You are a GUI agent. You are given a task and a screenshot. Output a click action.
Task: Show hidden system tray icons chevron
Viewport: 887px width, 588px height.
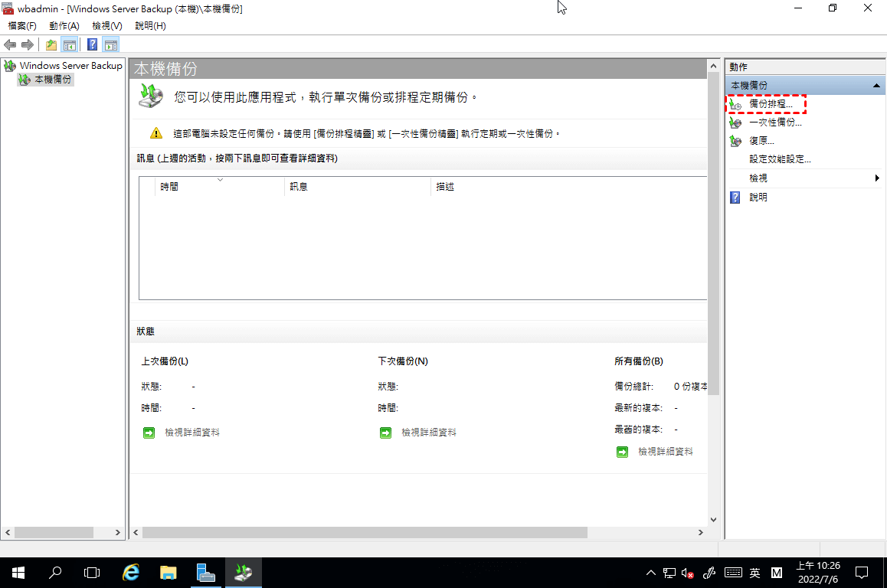coord(651,573)
